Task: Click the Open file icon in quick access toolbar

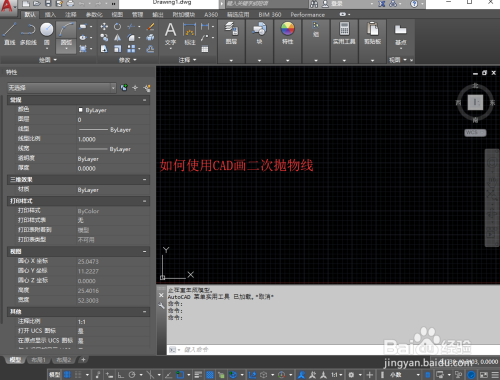Action: coord(37,4)
